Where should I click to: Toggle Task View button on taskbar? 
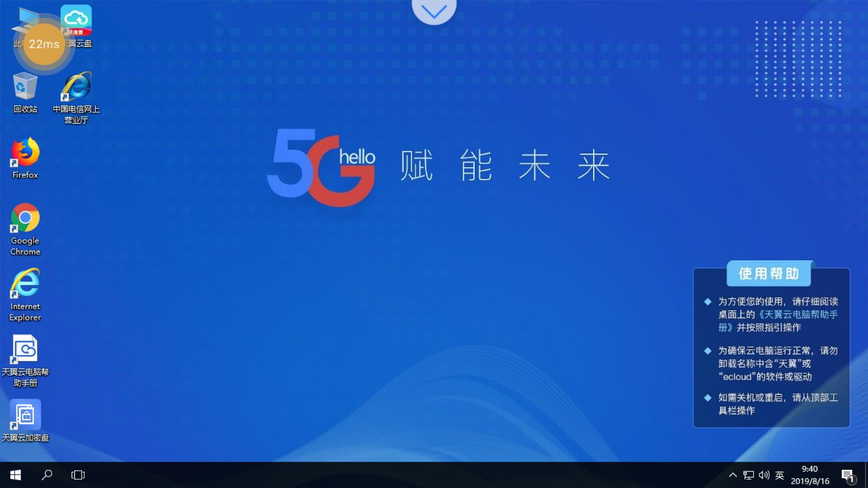coord(78,475)
